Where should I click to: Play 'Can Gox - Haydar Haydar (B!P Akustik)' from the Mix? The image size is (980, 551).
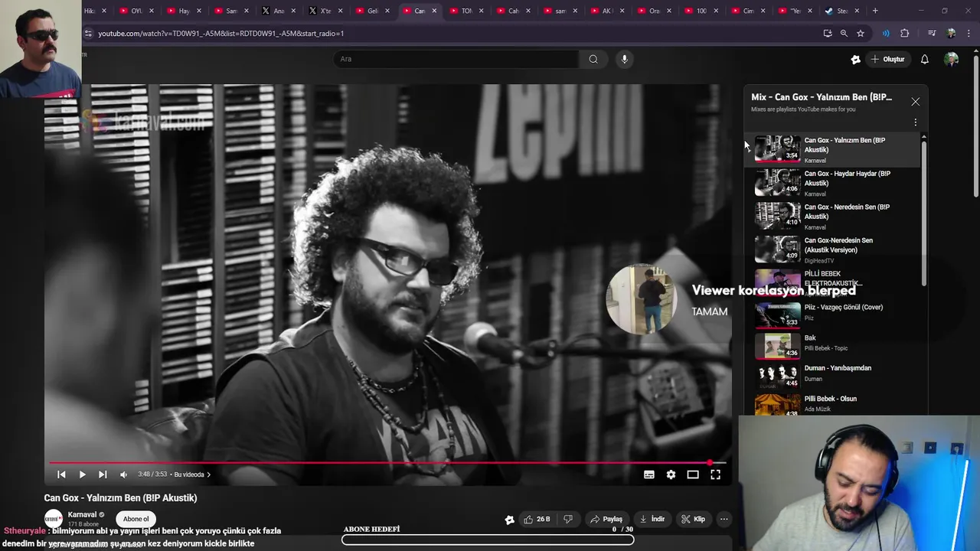coord(835,184)
